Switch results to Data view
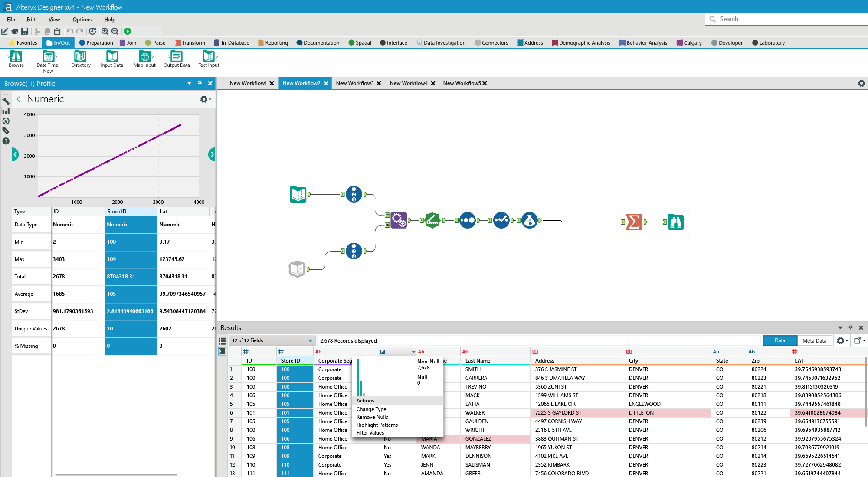The height and width of the screenshot is (477, 868). pos(780,340)
